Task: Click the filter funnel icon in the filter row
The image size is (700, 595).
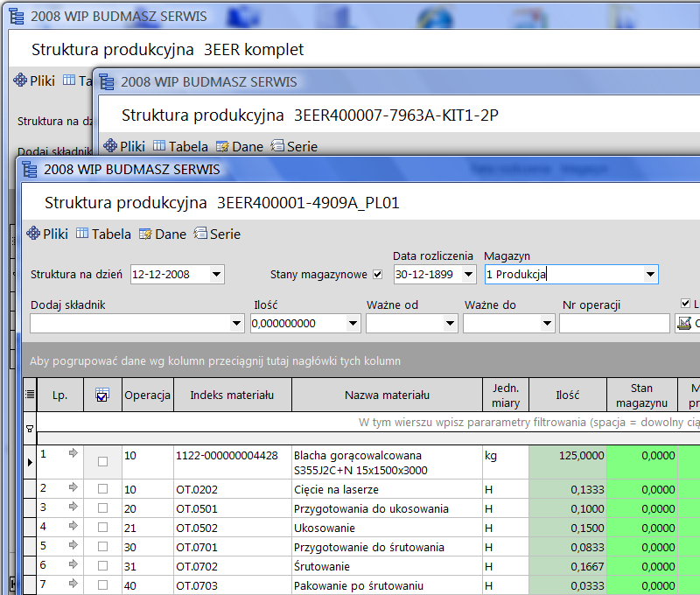Action: click(30, 429)
